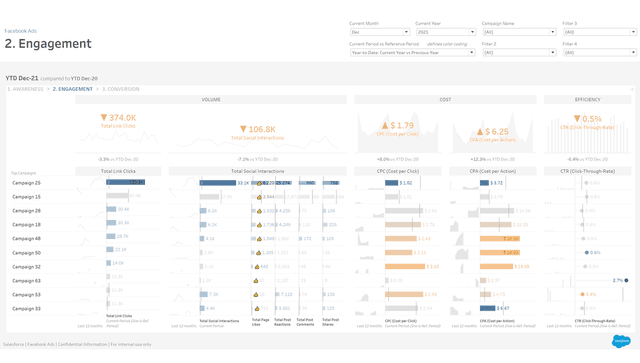The width and height of the screenshot is (640, 363).
Task: Click the Salesforce cloud logo
Action: [621, 341]
